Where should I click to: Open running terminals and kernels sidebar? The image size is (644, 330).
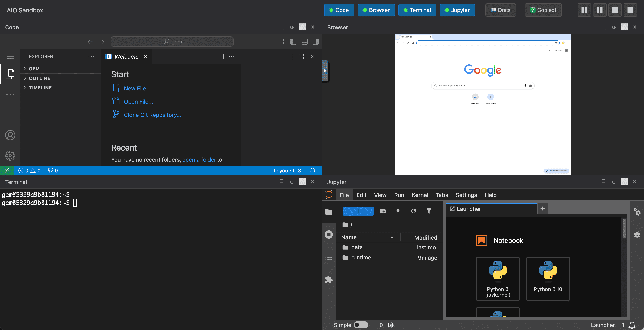coord(329,234)
